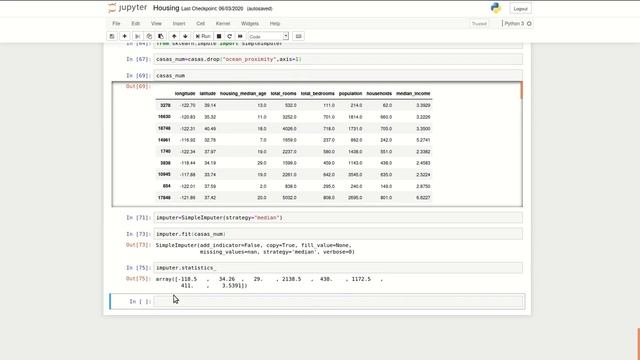Click the latitude column header
The image size is (640, 360).
tap(208, 93)
